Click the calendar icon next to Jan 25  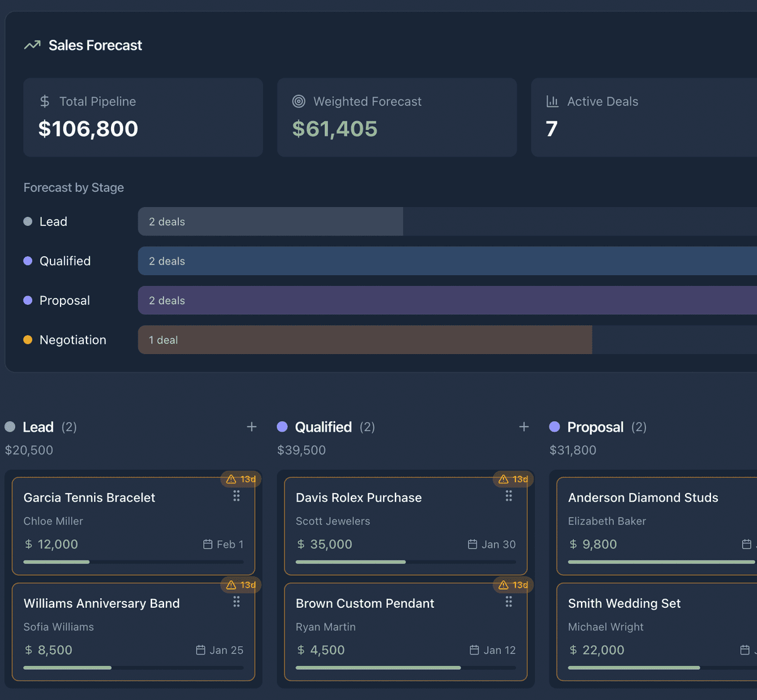pyautogui.click(x=201, y=650)
